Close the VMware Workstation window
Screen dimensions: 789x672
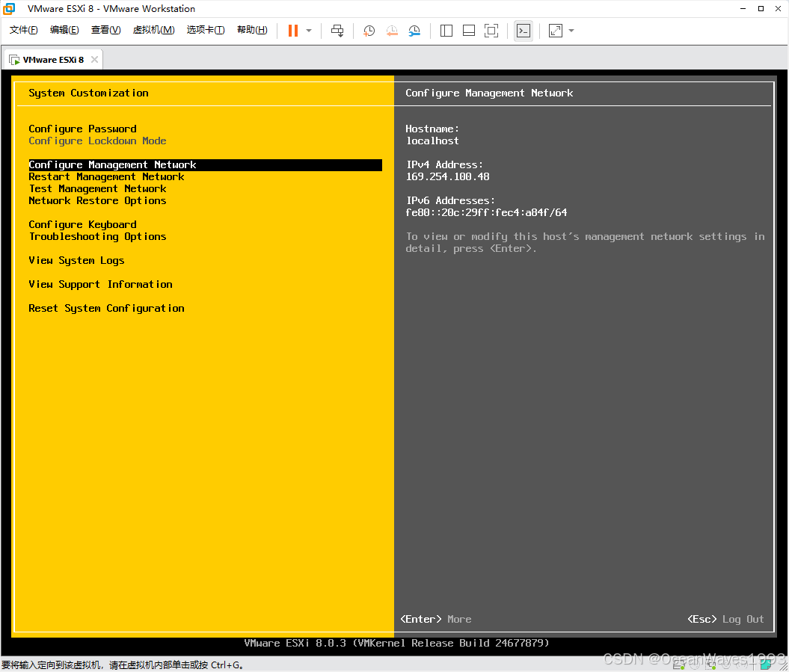tap(778, 8)
